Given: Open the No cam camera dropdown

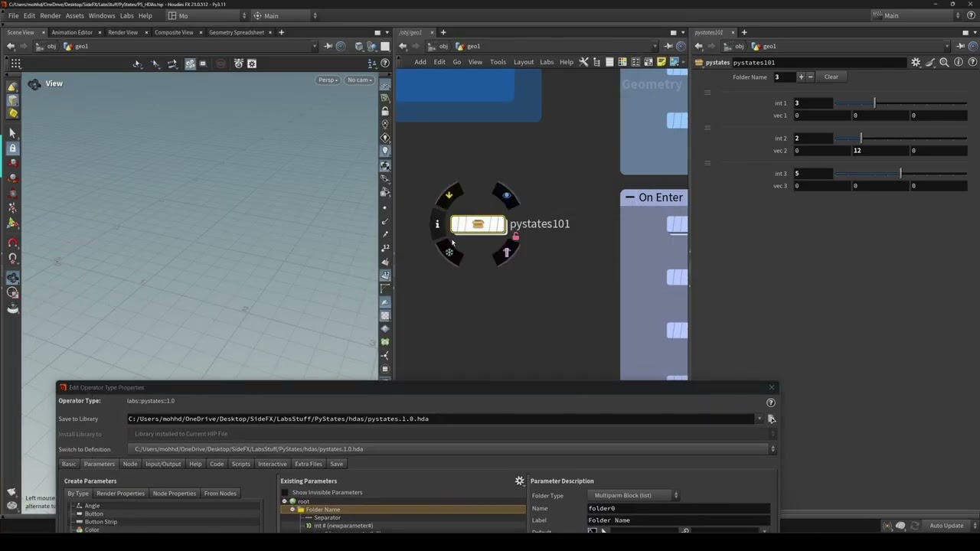Looking at the screenshot, I should click(359, 80).
